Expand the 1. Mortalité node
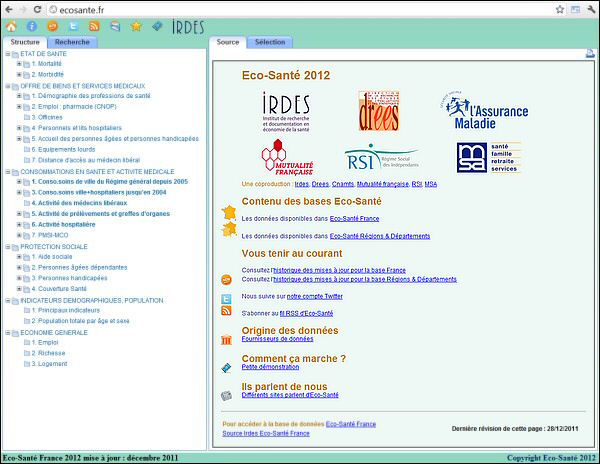 (x=19, y=64)
